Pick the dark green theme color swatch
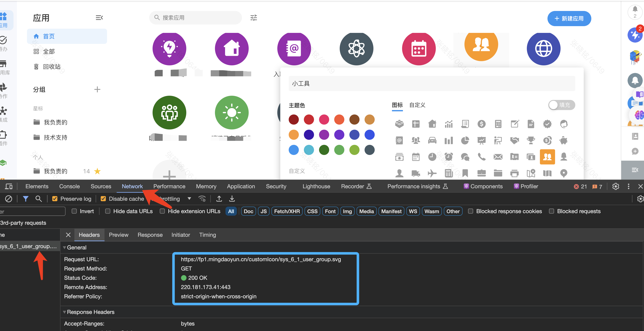Viewport: 644px width, 331px height. click(x=324, y=150)
